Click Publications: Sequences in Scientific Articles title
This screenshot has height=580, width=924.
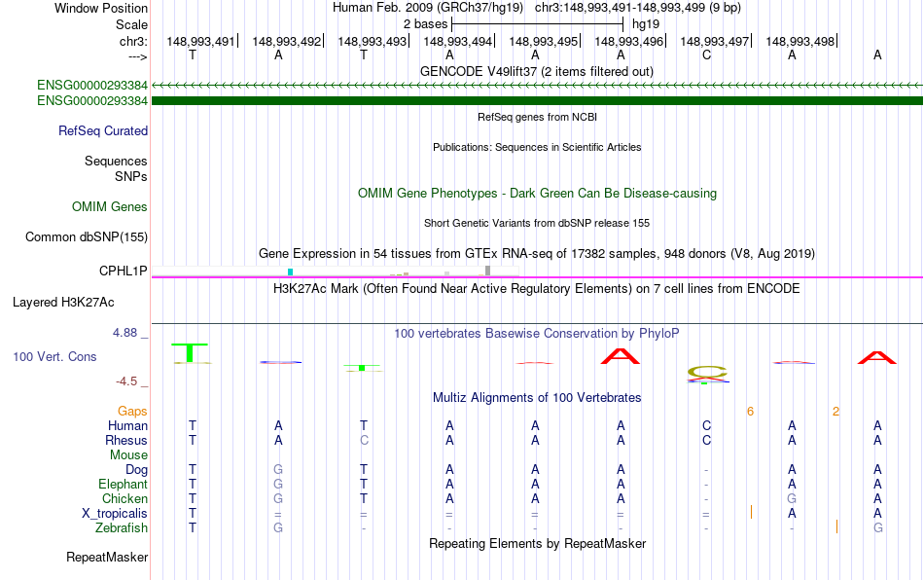537,147
